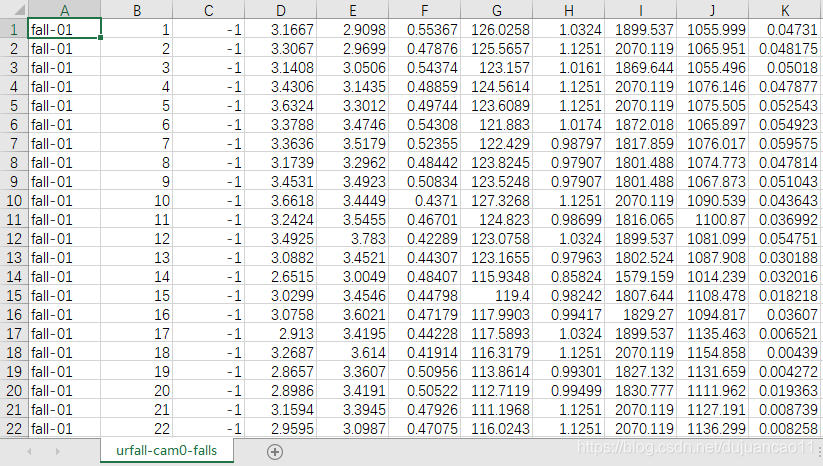This screenshot has height=466, width=823.
Task: Select column D header
Action: (280, 9)
